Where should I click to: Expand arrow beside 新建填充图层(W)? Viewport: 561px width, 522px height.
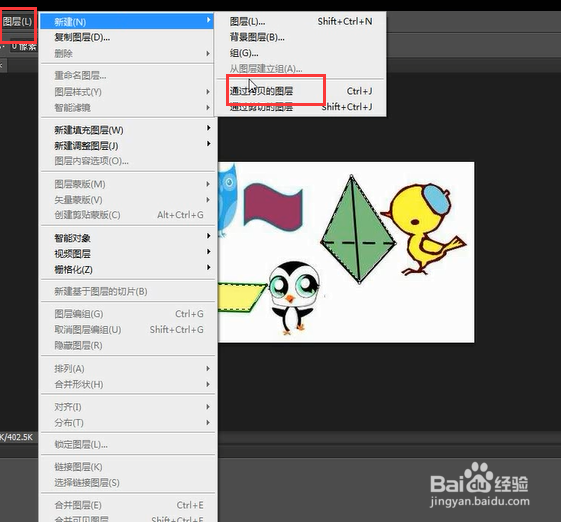[x=208, y=128]
